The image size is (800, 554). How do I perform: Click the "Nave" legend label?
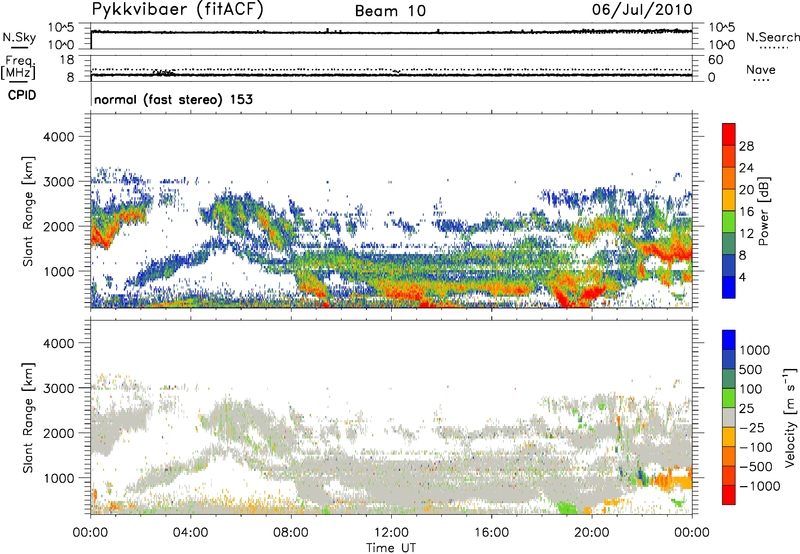click(x=761, y=70)
